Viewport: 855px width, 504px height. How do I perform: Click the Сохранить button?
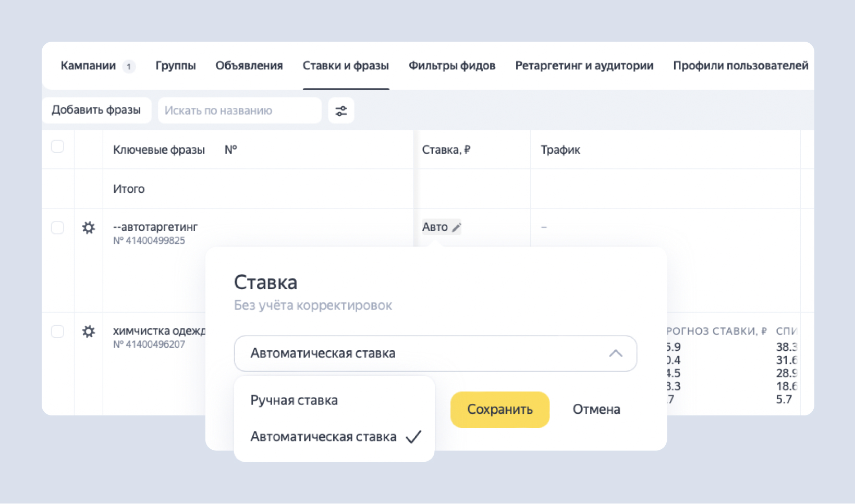tap(499, 410)
